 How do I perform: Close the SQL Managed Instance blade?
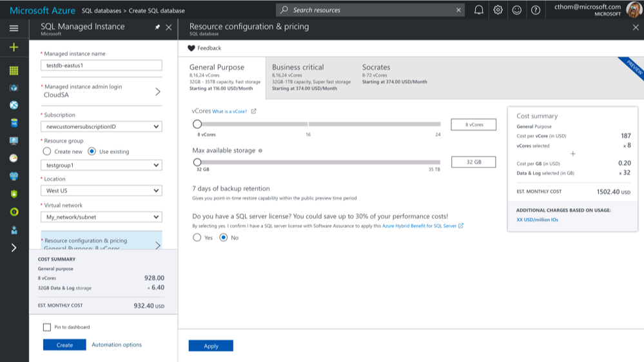[x=169, y=28]
